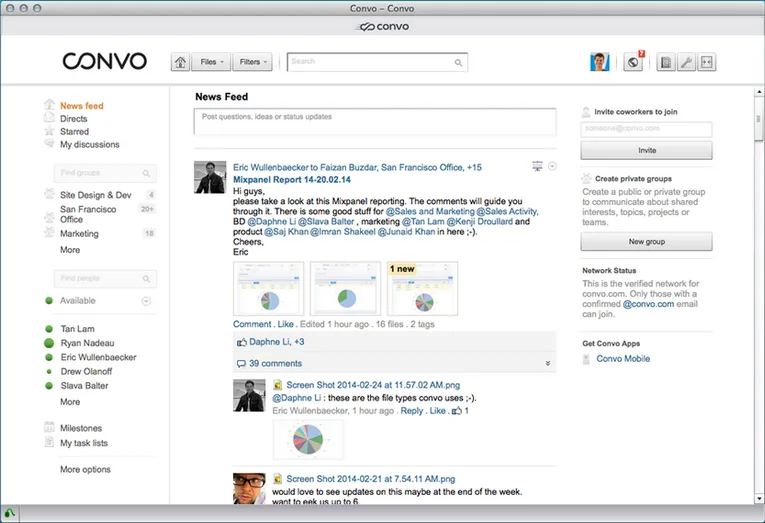
Task: Show More groups
Action: 70,250
